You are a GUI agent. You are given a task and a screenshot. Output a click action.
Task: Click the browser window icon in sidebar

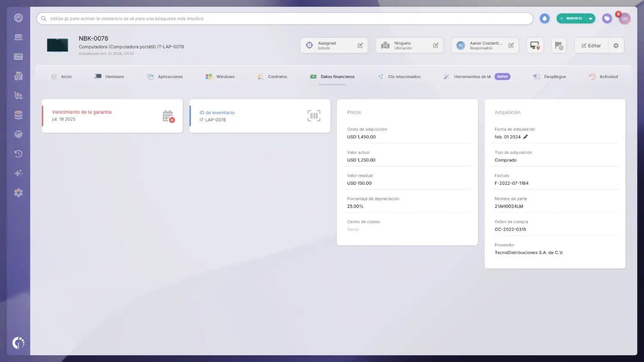pyautogui.click(x=18, y=57)
